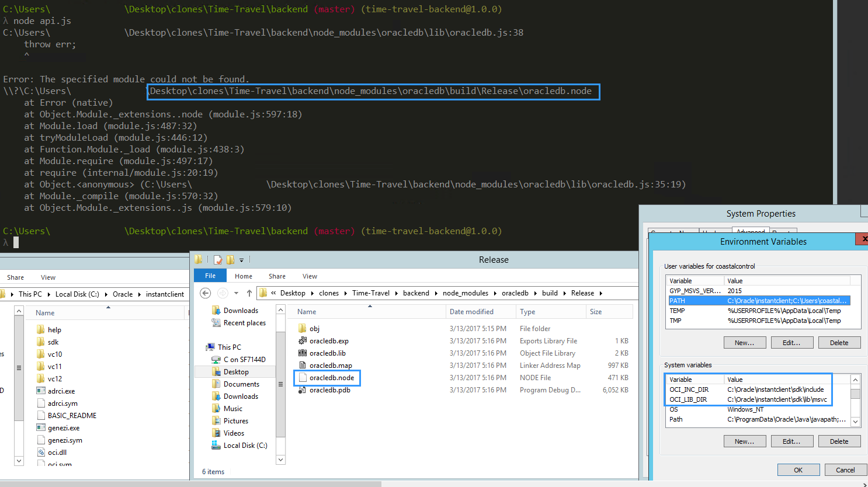The image size is (868, 487).
Task: Sort by Type column header
Action: (551, 312)
